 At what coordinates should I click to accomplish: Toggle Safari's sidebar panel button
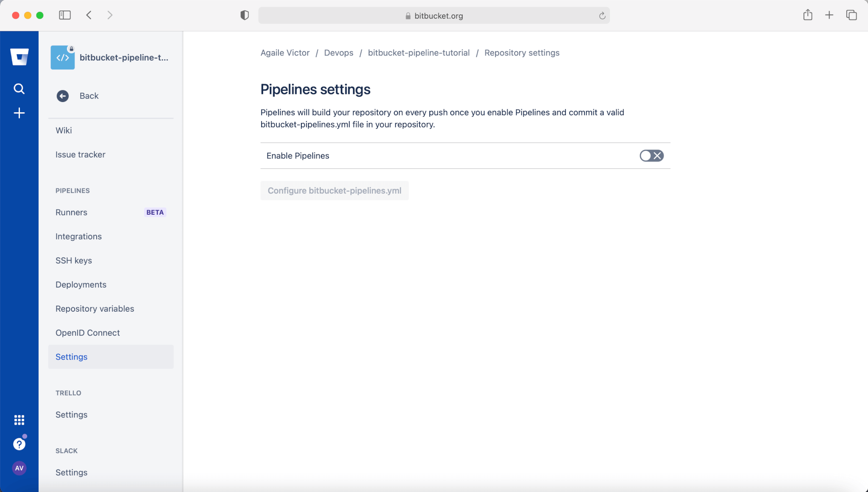(65, 15)
